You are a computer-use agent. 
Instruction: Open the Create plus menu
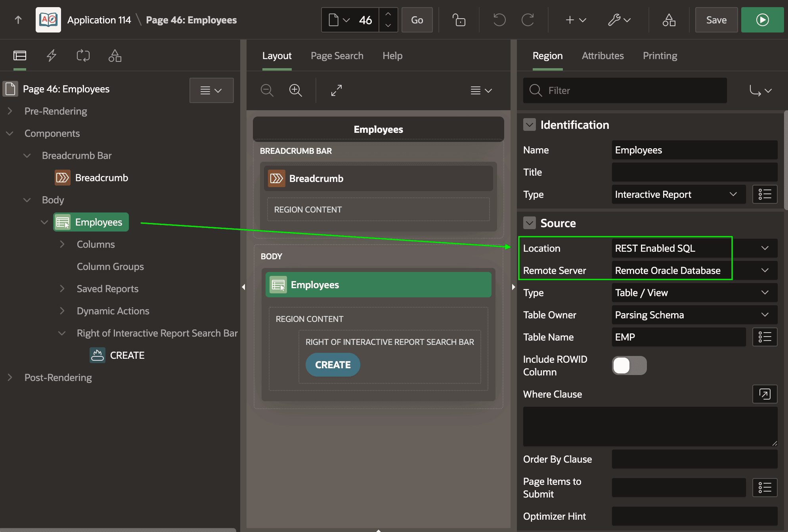[x=576, y=20]
